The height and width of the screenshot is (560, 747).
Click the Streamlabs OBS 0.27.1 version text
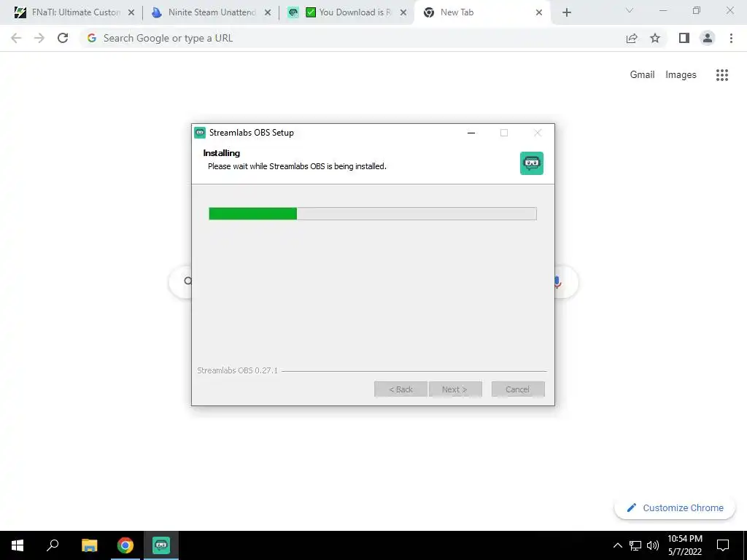(x=237, y=370)
